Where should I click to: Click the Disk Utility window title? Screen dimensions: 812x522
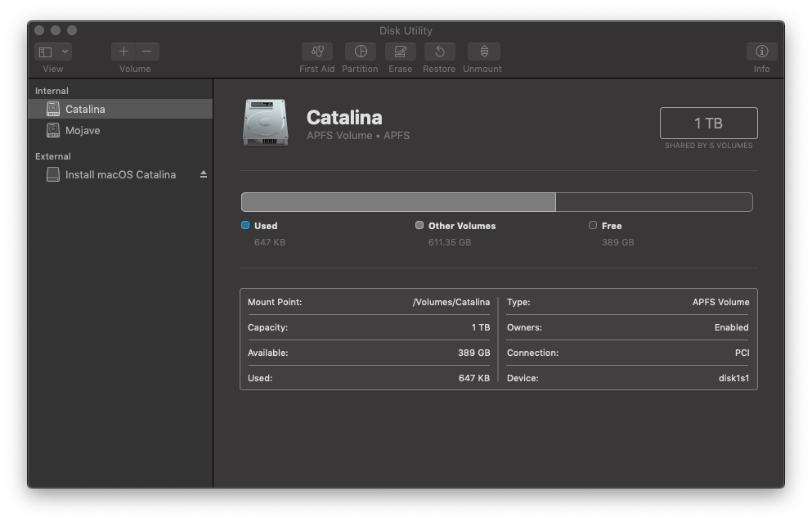[x=406, y=30]
